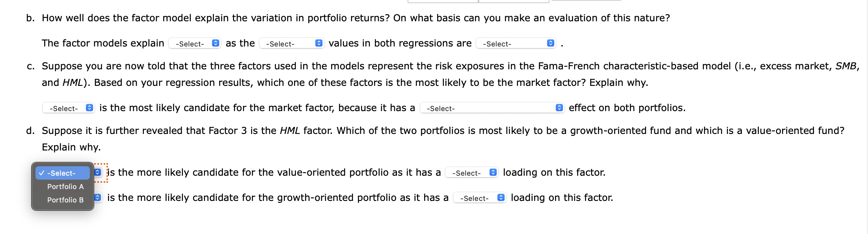Click the blue chevron icon next to the open portfolio dropdown
Viewport: 868px width, 234px height.
[98, 172]
